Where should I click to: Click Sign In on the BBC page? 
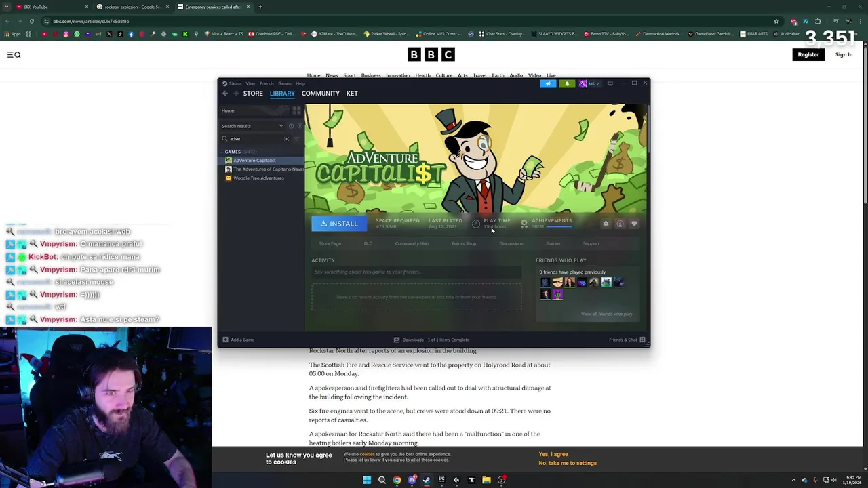844,55
